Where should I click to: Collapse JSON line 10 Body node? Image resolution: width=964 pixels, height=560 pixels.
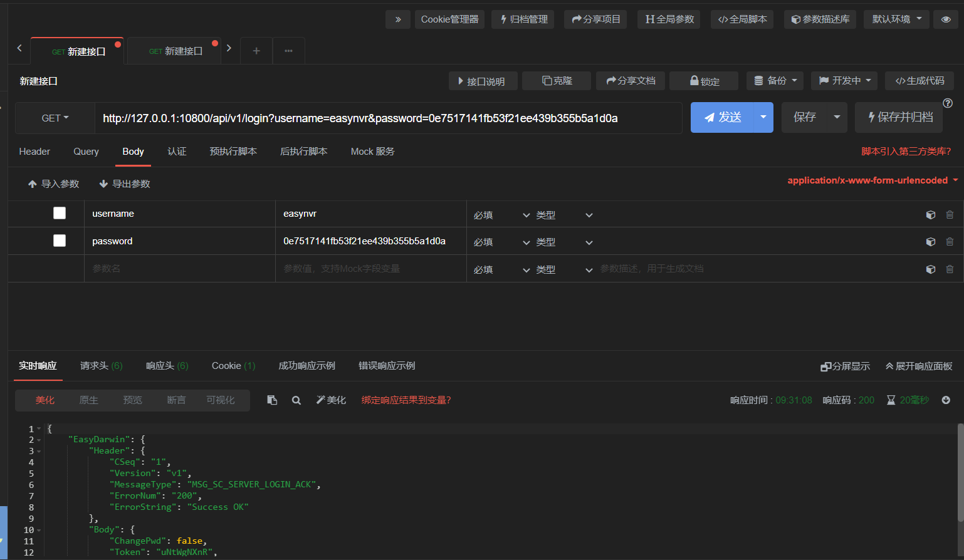tap(39, 530)
